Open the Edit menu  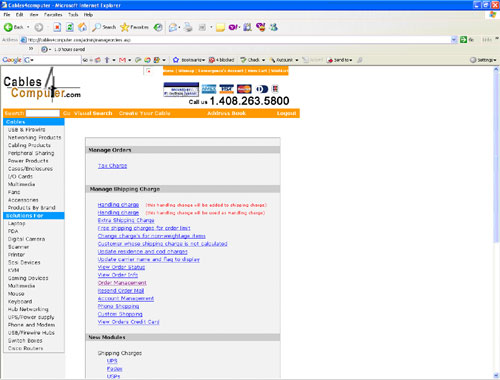point(19,15)
